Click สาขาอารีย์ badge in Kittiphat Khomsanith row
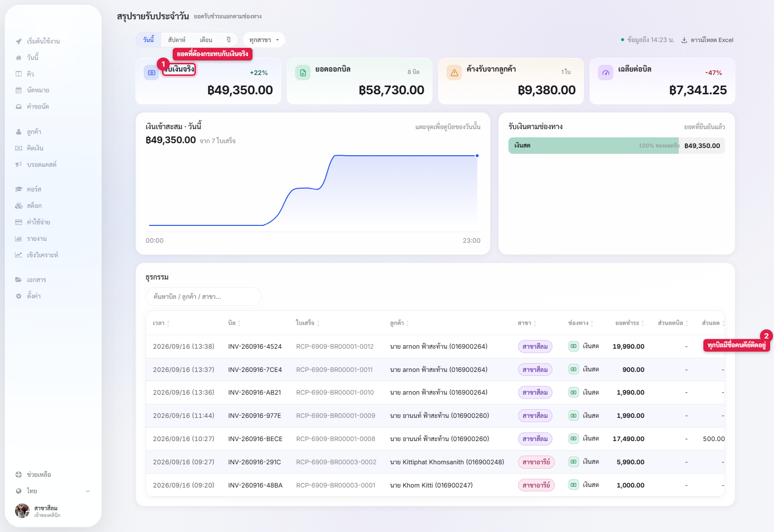The image size is (774, 532). (536, 462)
